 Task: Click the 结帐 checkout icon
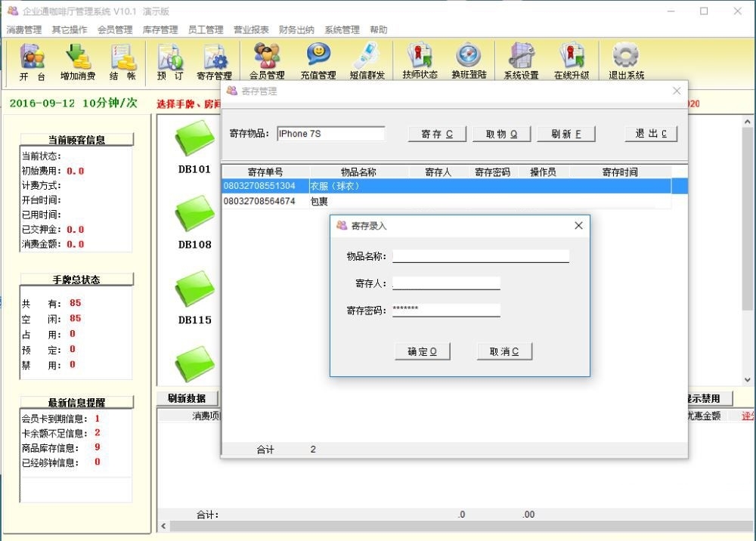123,62
